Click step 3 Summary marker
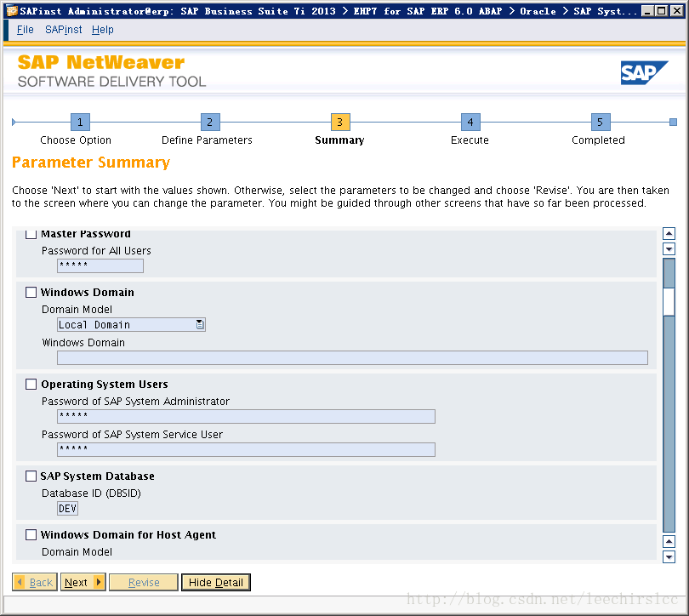The width and height of the screenshot is (689, 616). (x=340, y=123)
